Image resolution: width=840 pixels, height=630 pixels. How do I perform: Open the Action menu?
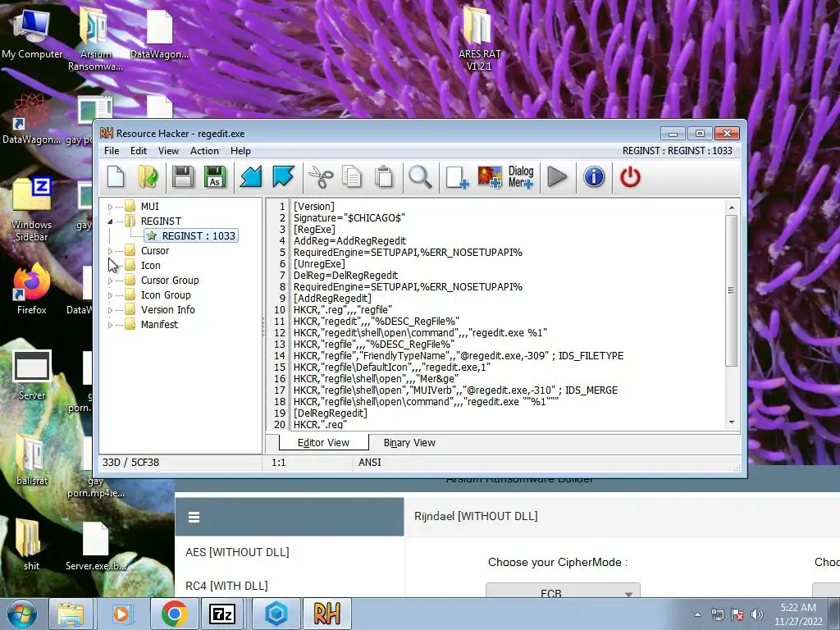[x=204, y=151]
